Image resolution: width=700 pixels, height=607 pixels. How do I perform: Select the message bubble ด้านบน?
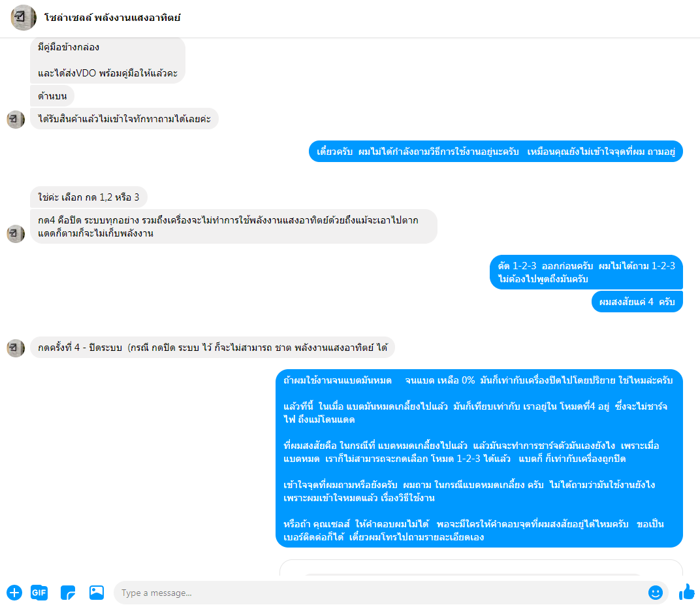tap(52, 96)
